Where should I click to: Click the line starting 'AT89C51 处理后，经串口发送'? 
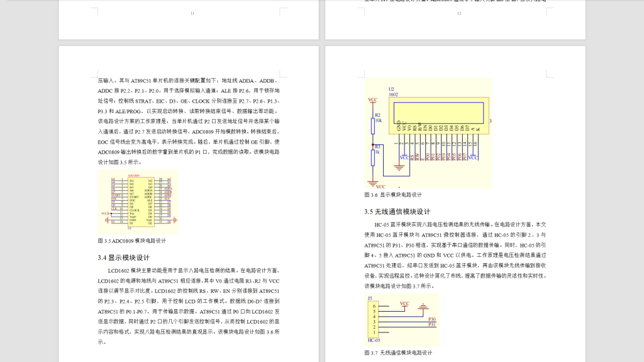click(x=455, y=265)
